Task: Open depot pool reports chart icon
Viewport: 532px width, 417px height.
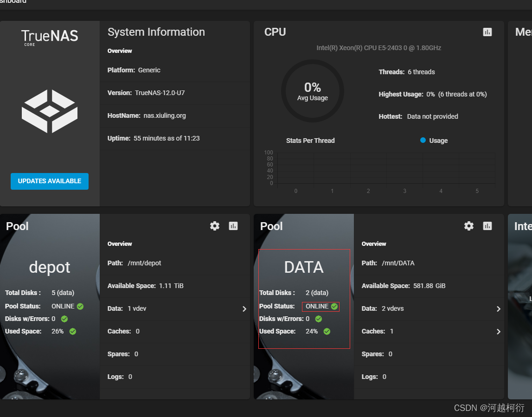Action: coord(233,226)
